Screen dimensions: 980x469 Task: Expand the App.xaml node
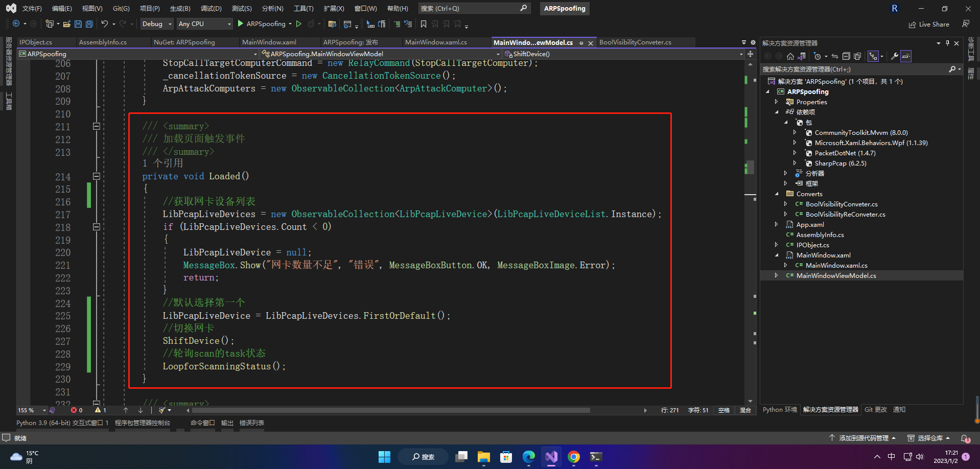776,224
